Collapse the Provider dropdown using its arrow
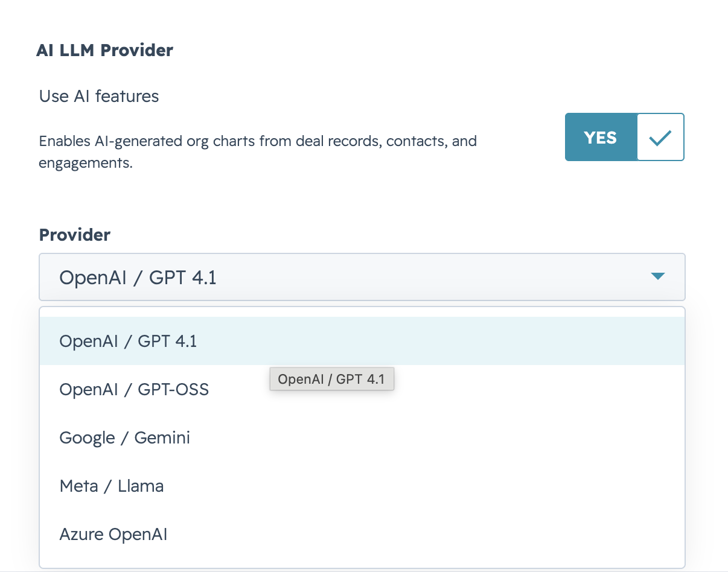This screenshot has width=728, height=572. (x=658, y=276)
